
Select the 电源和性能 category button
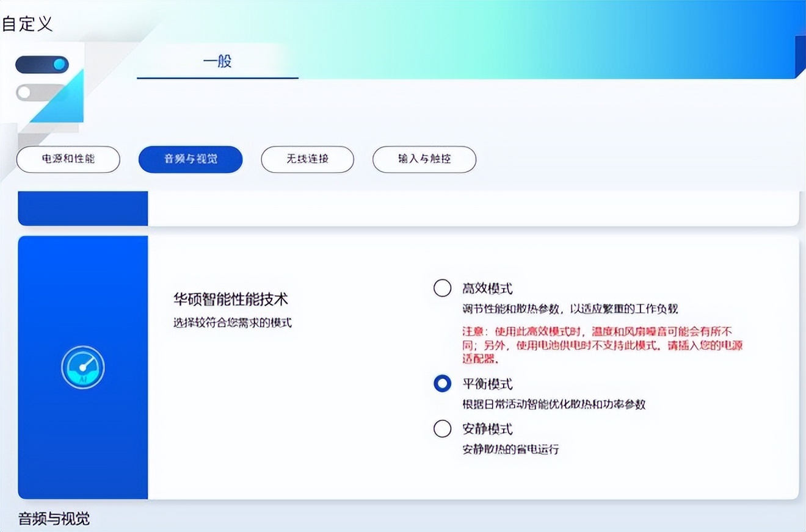(x=68, y=159)
